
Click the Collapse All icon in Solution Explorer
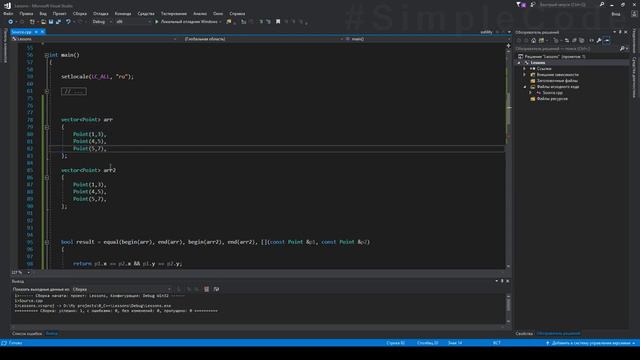(574, 40)
